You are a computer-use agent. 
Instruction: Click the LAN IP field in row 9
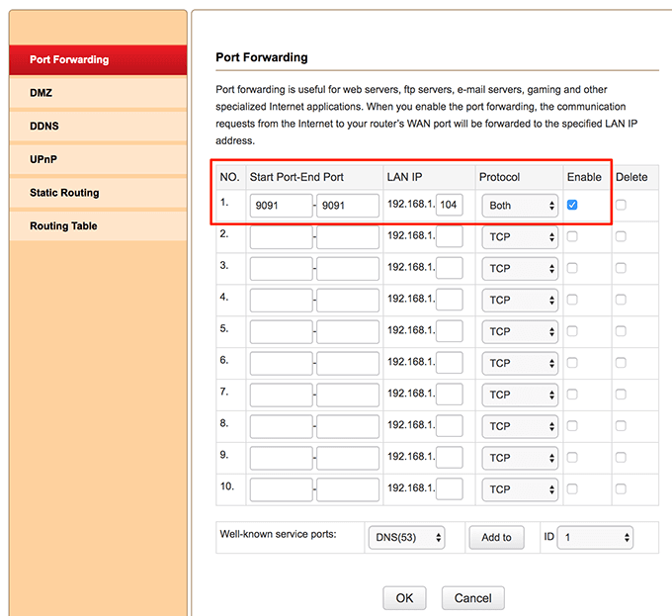click(449, 457)
